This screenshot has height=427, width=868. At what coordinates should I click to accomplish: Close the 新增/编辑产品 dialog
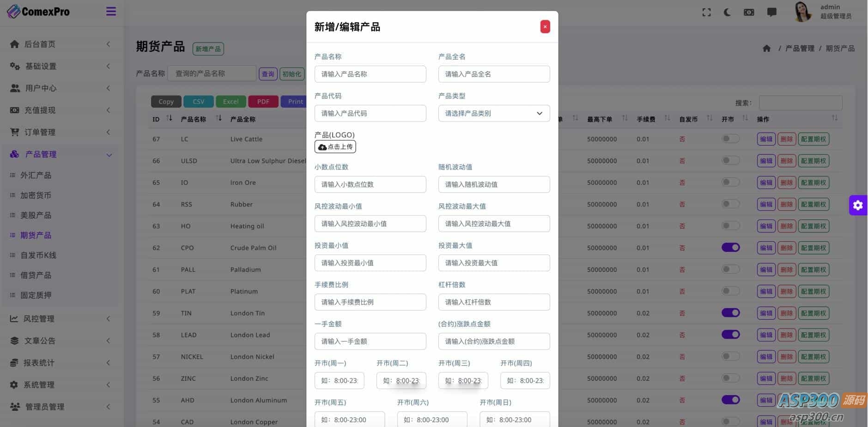coord(545,27)
